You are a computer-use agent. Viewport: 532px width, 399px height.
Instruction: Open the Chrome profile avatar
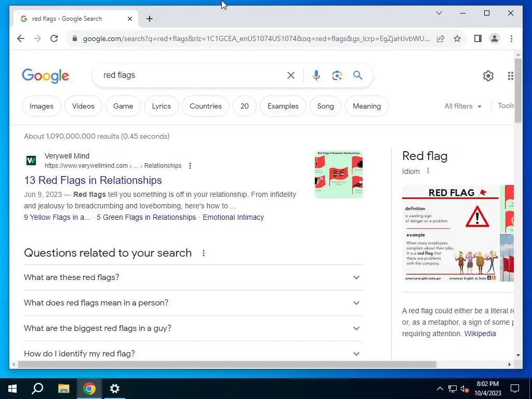pyautogui.click(x=495, y=38)
